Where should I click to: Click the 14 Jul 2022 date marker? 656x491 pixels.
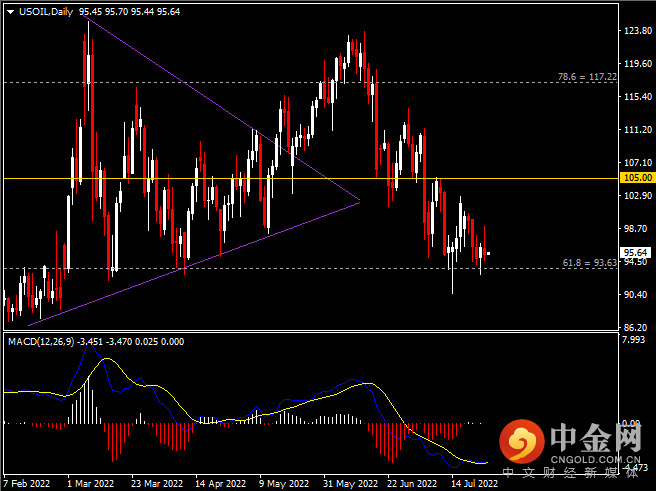[475, 483]
